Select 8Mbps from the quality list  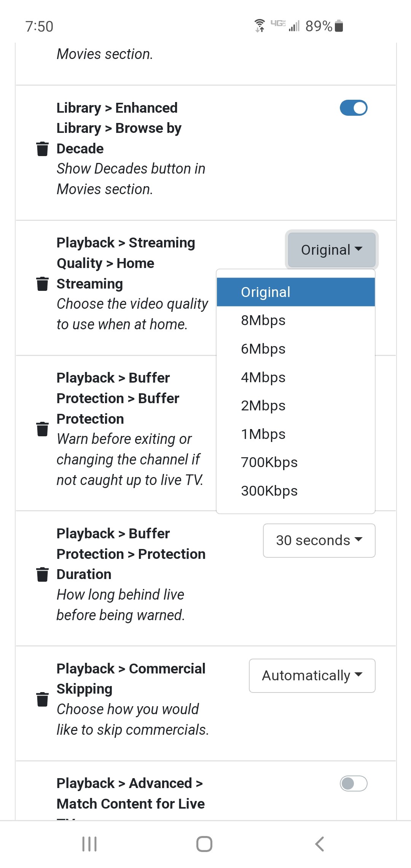pyautogui.click(x=263, y=321)
